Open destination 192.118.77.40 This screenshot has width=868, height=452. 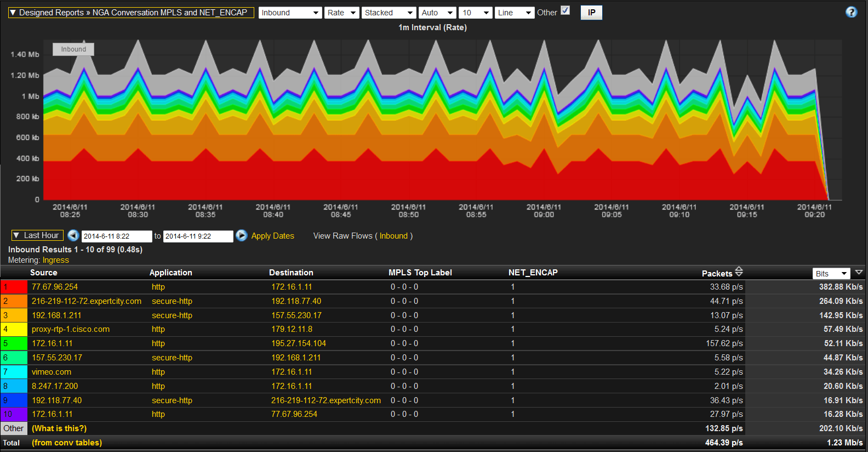point(296,301)
